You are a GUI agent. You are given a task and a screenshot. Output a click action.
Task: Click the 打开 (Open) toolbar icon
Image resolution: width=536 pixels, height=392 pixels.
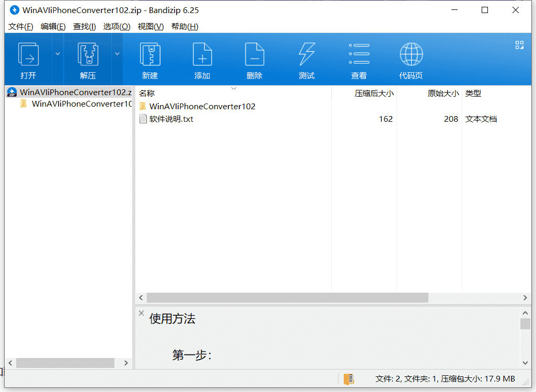[28, 54]
